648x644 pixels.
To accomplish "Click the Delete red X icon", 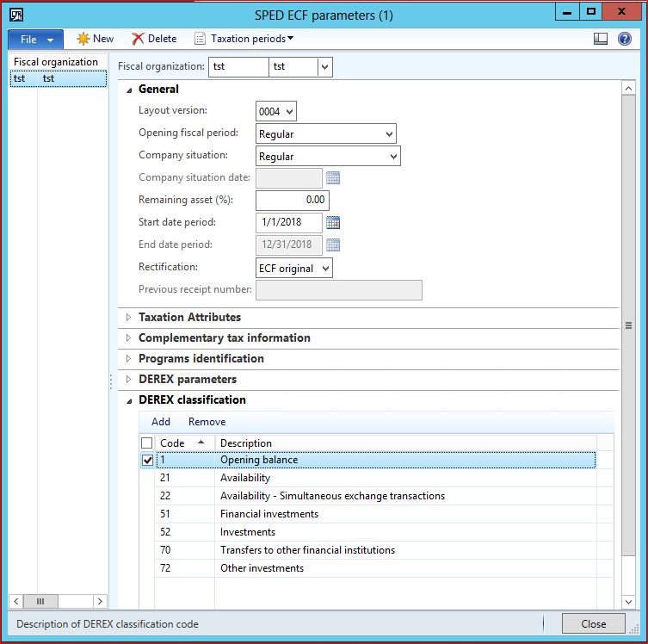I will point(138,39).
